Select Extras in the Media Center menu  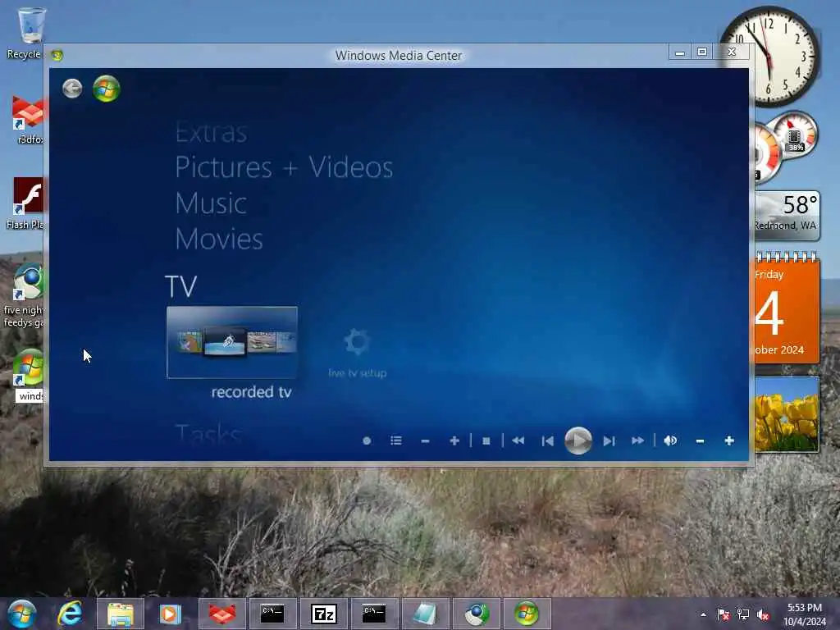pyautogui.click(x=211, y=132)
